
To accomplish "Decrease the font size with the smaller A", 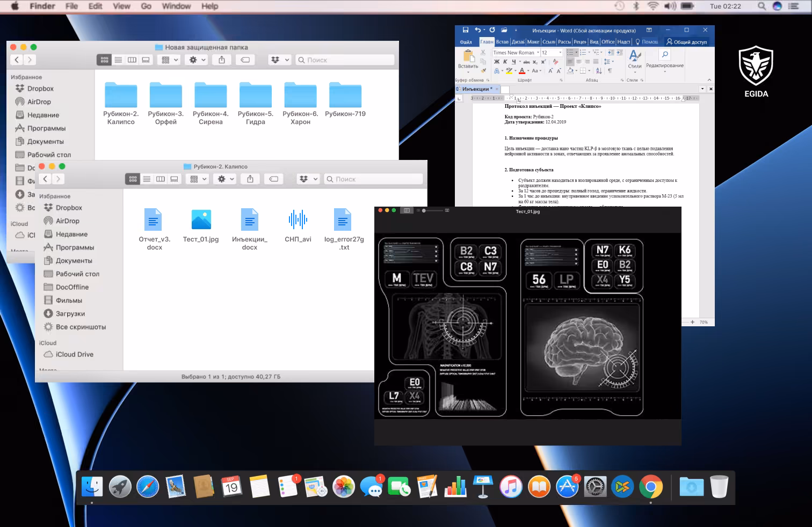I will click(559, 70).
